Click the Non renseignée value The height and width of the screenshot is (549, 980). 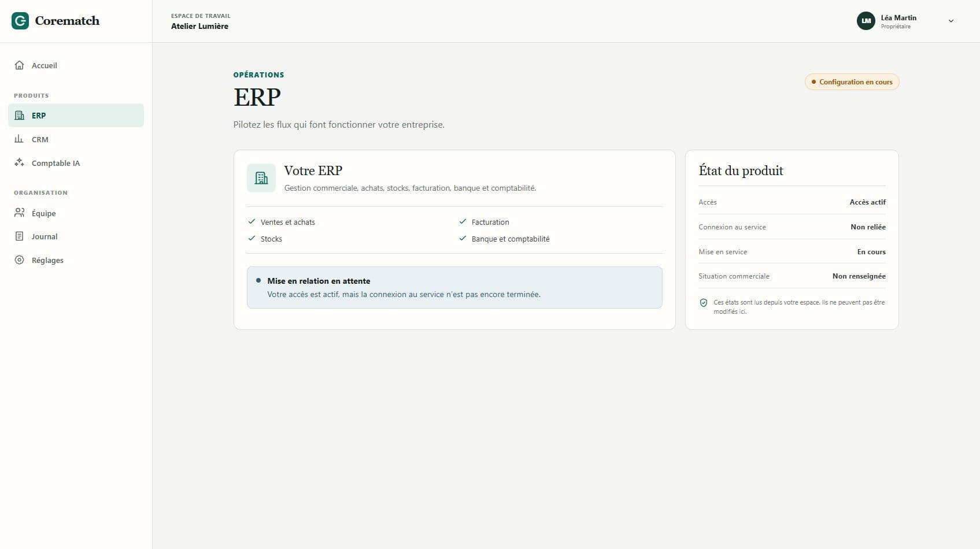[x=859, y=276]
